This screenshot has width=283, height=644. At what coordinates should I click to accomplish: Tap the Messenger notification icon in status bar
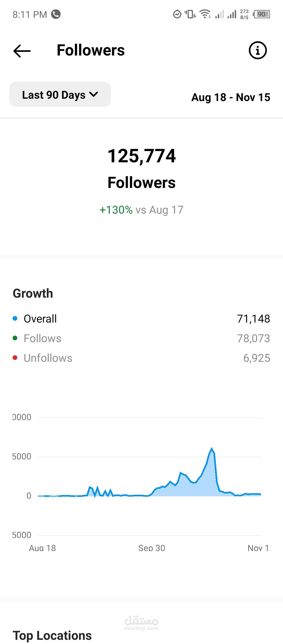[x=177, y=14]
